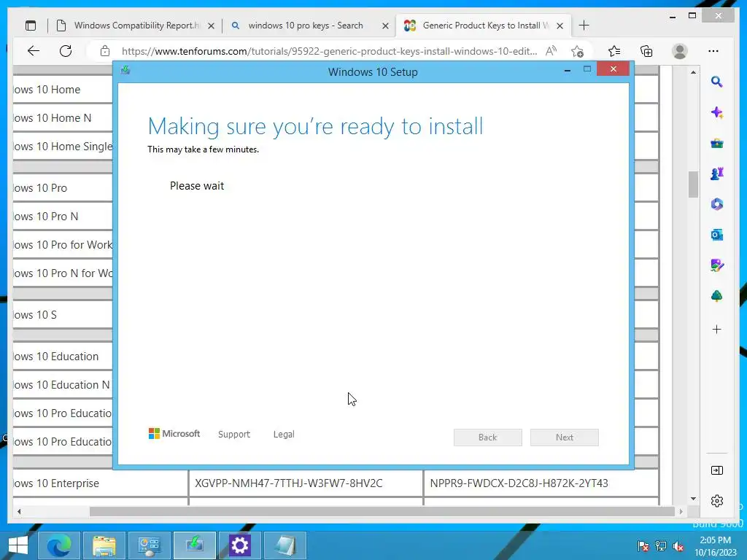Open the Windows Start button
This screenshot has height=560, width=747.
tap(18, 545)
